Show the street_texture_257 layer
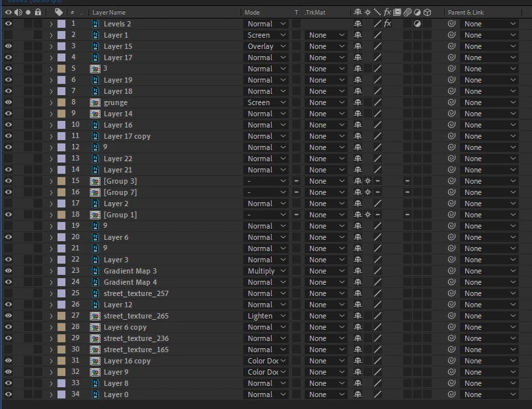 pos(8,293)
